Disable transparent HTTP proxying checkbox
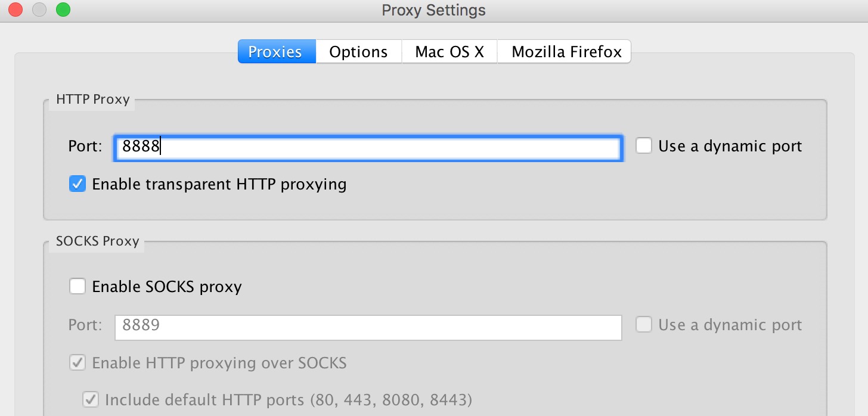The width and height of the screenshot is (868, 416). pos(77,184)
